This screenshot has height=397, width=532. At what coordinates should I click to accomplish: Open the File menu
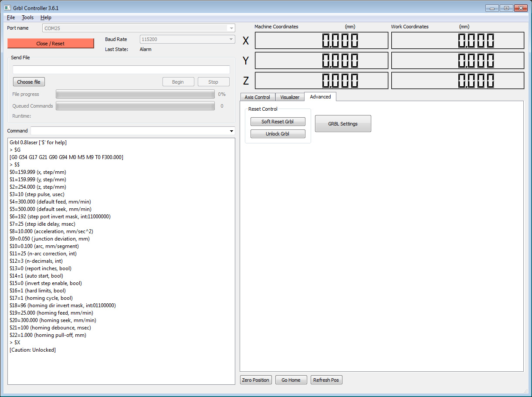(x=11, y=17)
